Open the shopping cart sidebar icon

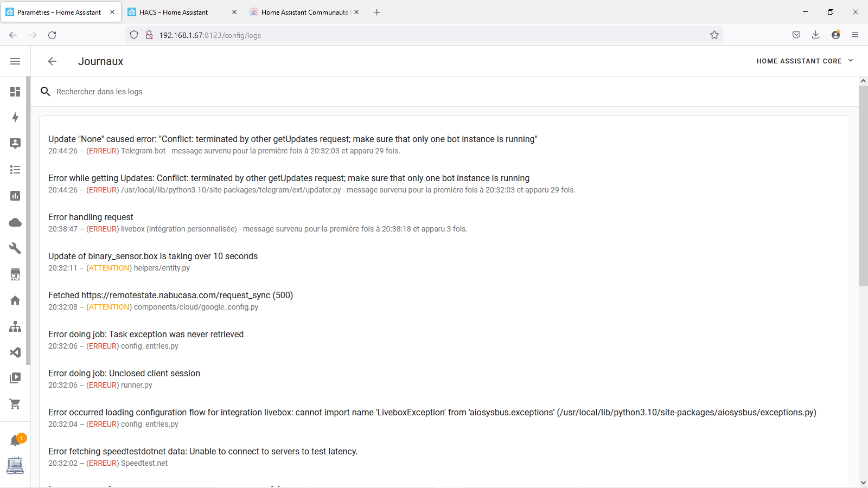click(x=15, y=404)
